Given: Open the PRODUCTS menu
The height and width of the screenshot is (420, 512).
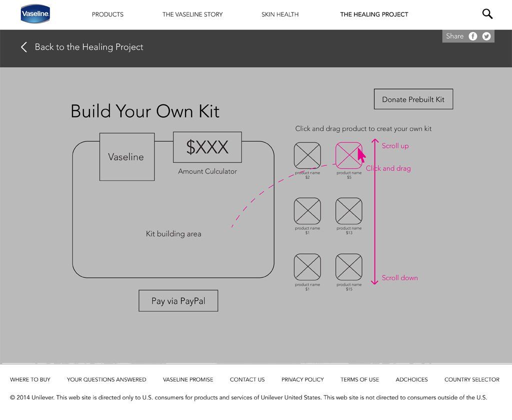Looking at the screenshot, I should [108, 14].
